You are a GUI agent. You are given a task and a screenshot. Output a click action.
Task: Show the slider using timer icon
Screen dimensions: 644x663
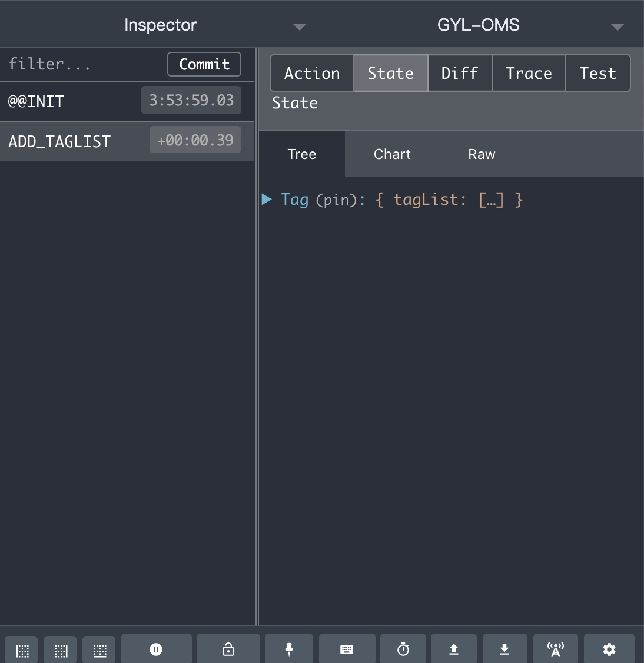point(403,649)
